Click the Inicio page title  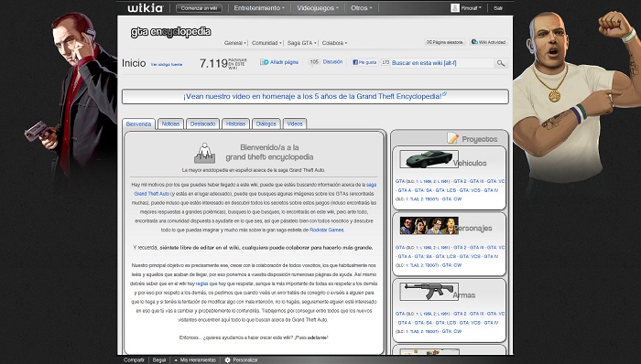pos(134,63)
